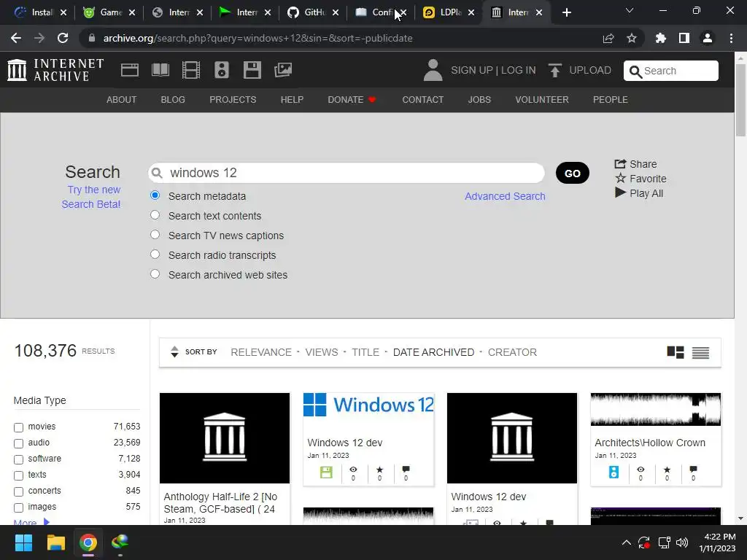The image size is (747, 560).
Task: Check the audio media type filter
Action: (18, 443)
